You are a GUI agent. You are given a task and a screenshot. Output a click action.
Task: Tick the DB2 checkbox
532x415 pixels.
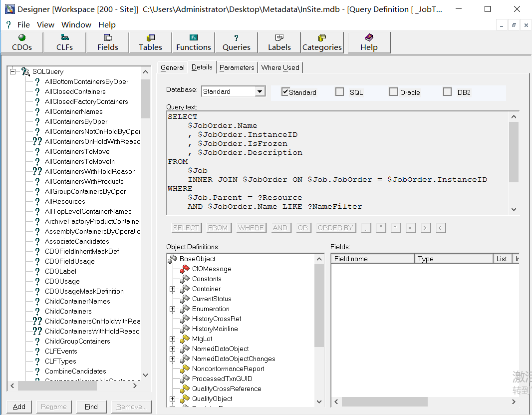(447, 92)
